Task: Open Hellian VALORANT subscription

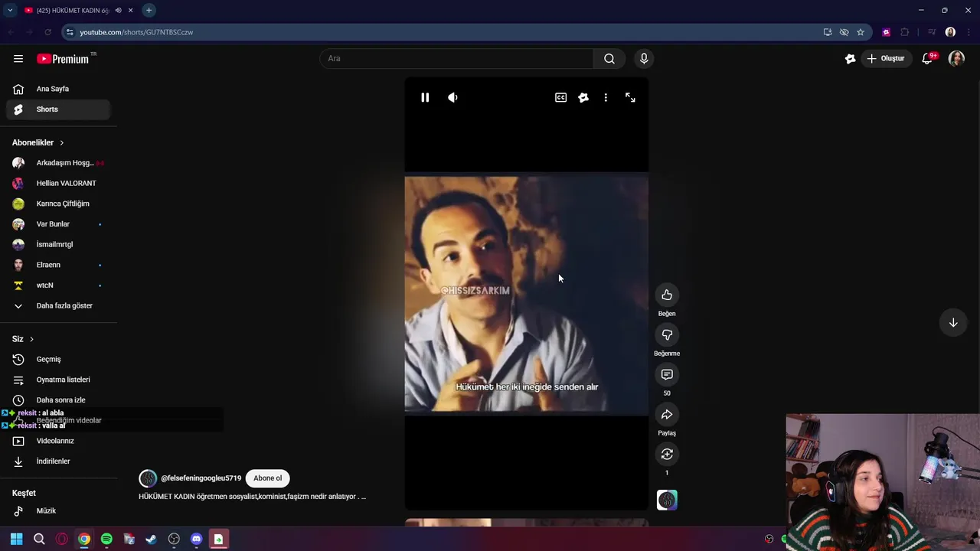Action: coord(58,183)
